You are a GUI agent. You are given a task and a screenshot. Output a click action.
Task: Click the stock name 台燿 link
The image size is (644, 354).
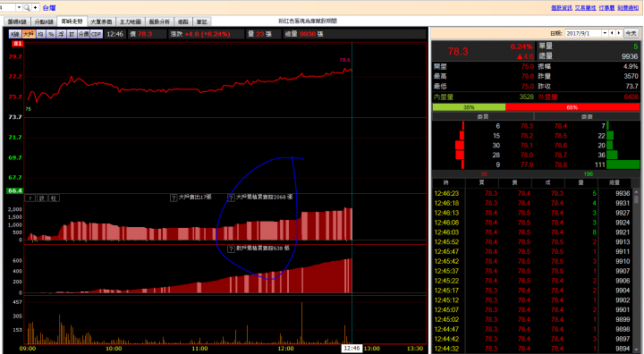coord(49,8)
